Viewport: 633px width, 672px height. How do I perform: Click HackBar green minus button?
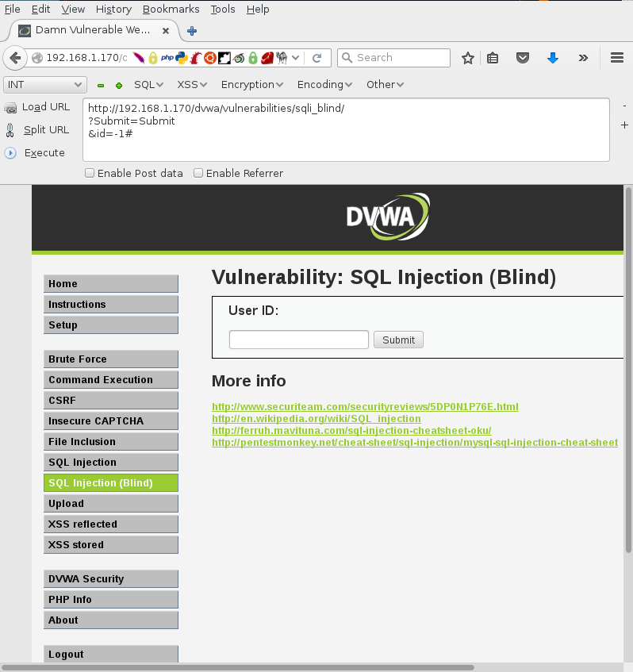(x=101, y=85)
